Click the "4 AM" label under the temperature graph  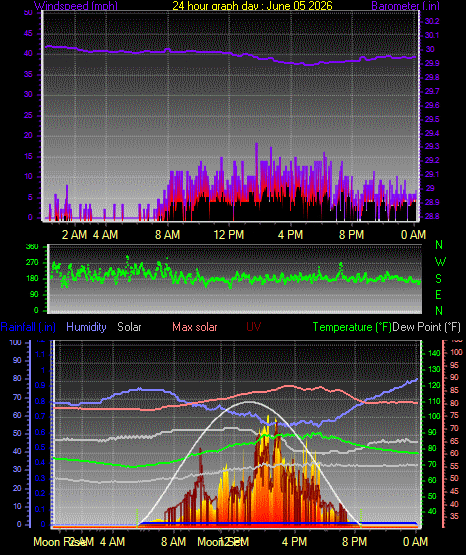[112, 542]
